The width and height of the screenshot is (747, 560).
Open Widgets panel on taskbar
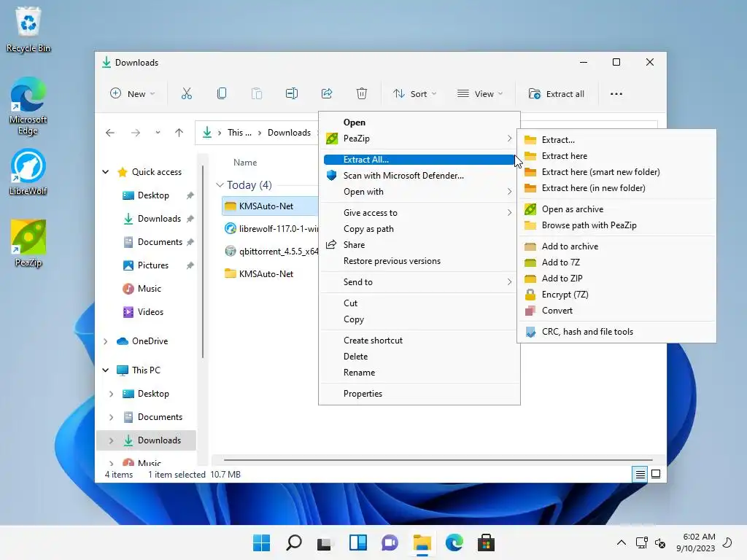pos(357,542)
